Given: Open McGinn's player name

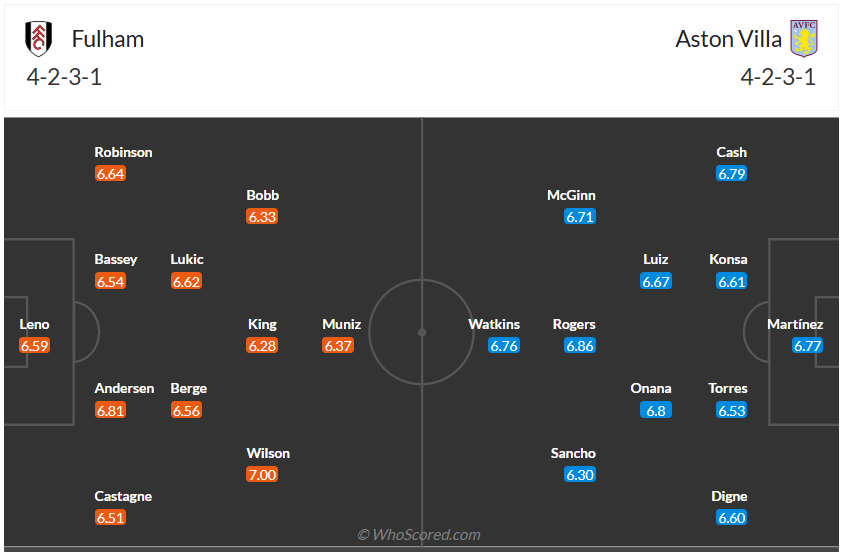Looking at the screenshot, I should 571,195.
